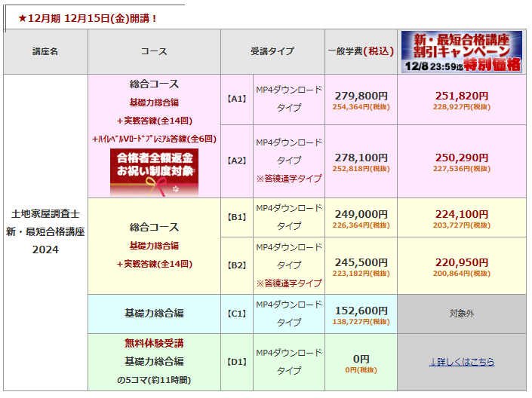Screen dimensions: 532x398
Task: Click 総合コース title in the yellow B section
Action: [x=154, y=227]
